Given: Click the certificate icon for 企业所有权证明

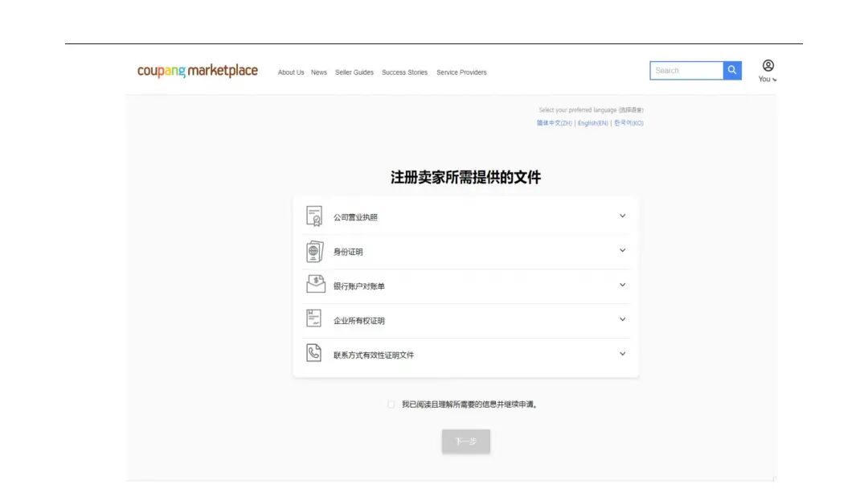Looking at the screenshot, I should tap(313, 318).
